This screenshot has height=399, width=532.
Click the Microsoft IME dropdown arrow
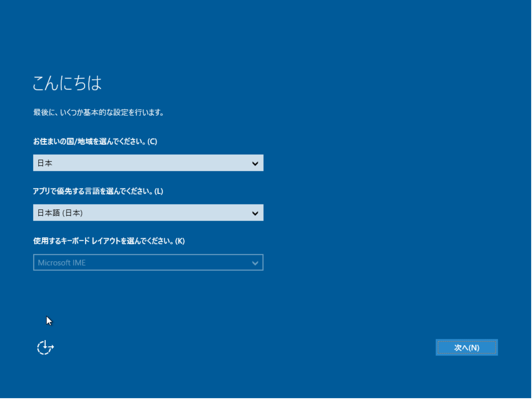click(255, 262)
